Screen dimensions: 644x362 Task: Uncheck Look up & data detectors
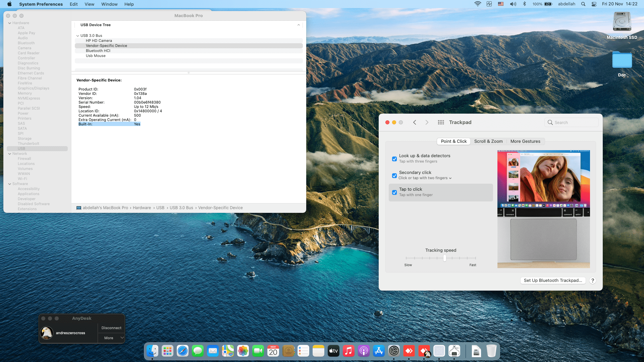point(394,159)
